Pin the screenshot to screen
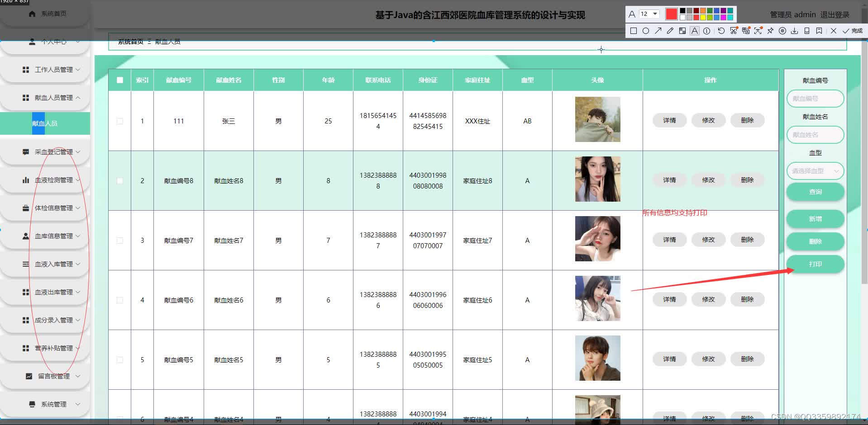 click(x=770, y=31)
